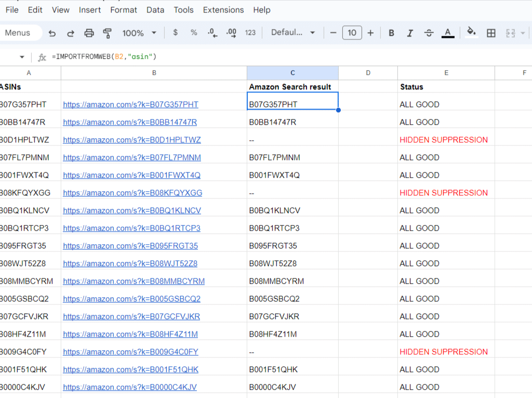Click the Redo arrow icon

pyautogui.click(x=71, y=33)
